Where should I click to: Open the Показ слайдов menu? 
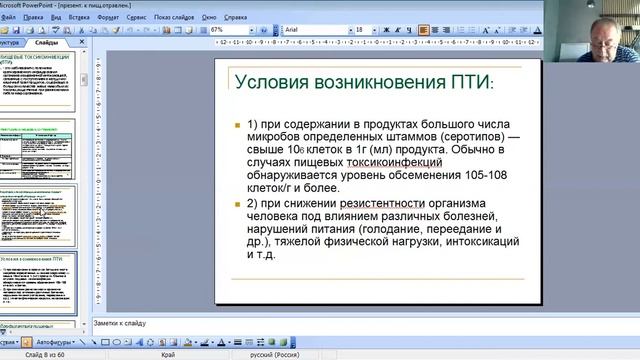click(174, 18)
